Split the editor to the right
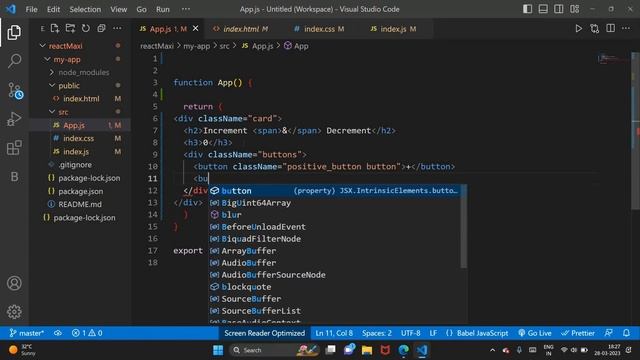Viewport: 640px width, 360px height. pos(611,29)
